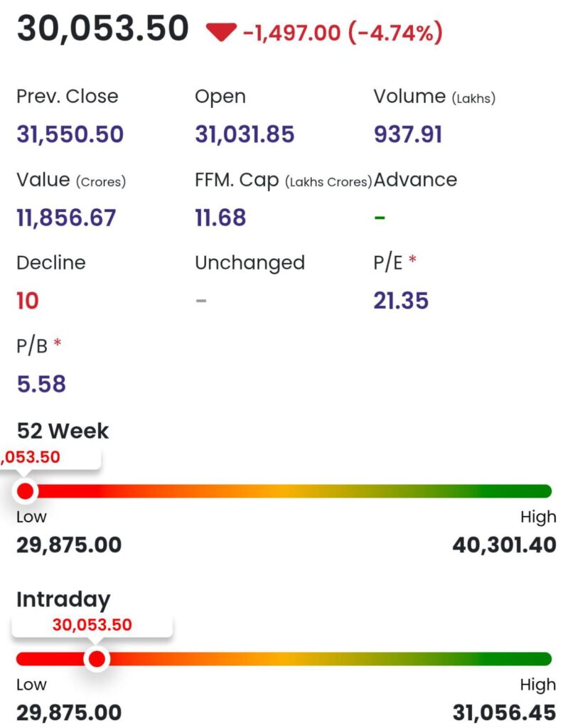Click the green end of the 52 Week bar

click(533, 491)
